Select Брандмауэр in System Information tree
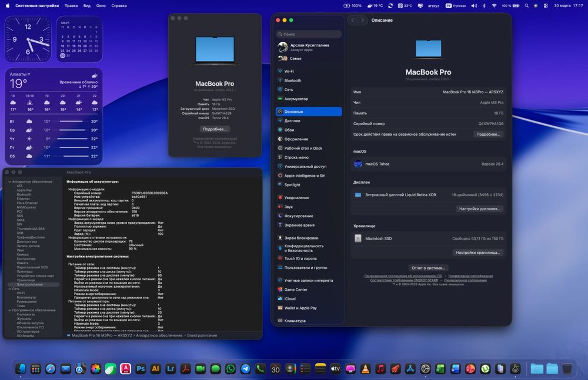The width and height of the screenshot is (588, 380). point(26,298)
